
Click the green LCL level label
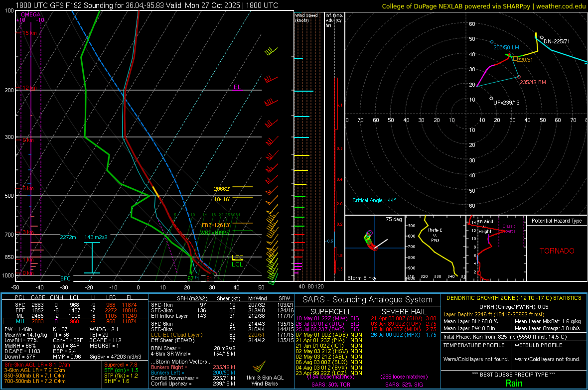click(237, 264)
